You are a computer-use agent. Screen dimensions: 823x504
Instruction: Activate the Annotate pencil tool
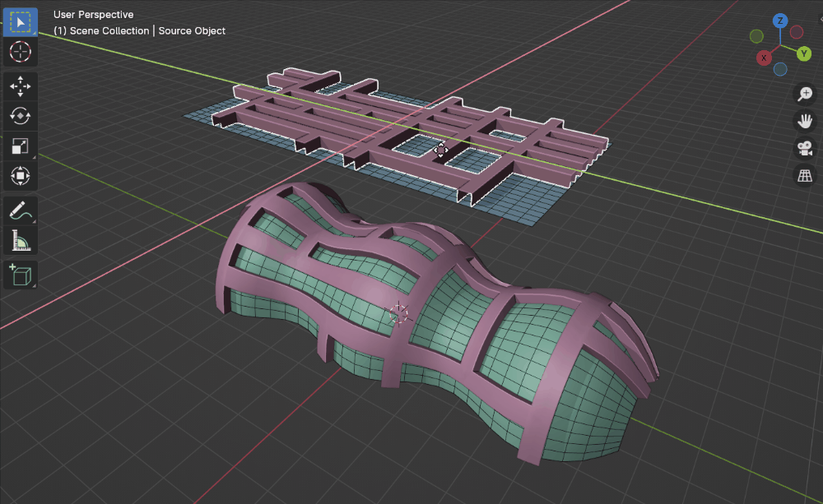point(20,210)
